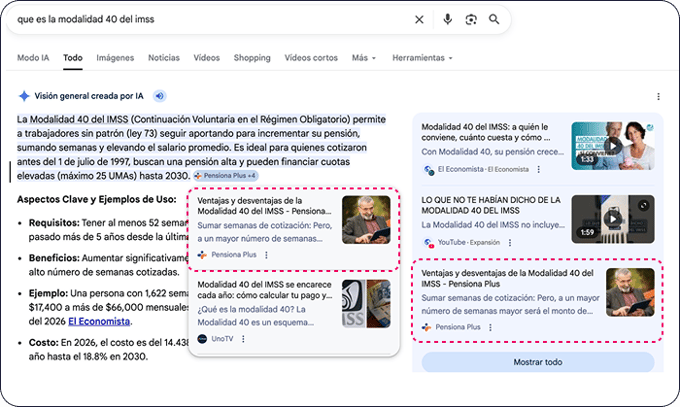Screen dimensions: 680x407
Task: Expand the Más dropdown
Action: tap(364, 58)
